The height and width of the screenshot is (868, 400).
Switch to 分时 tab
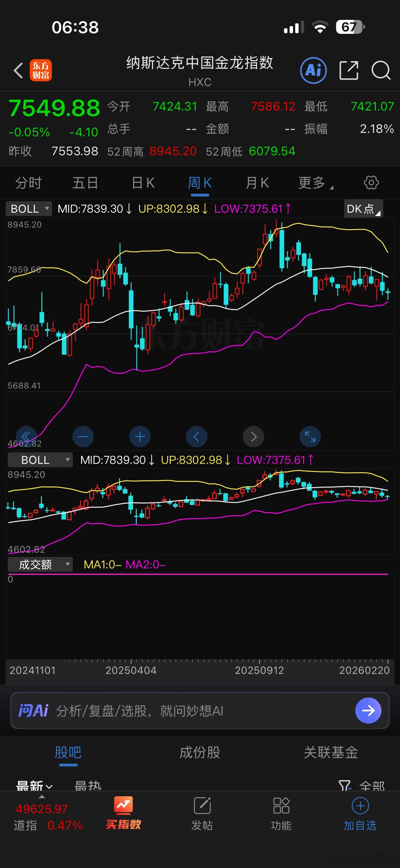coord(29,183)
